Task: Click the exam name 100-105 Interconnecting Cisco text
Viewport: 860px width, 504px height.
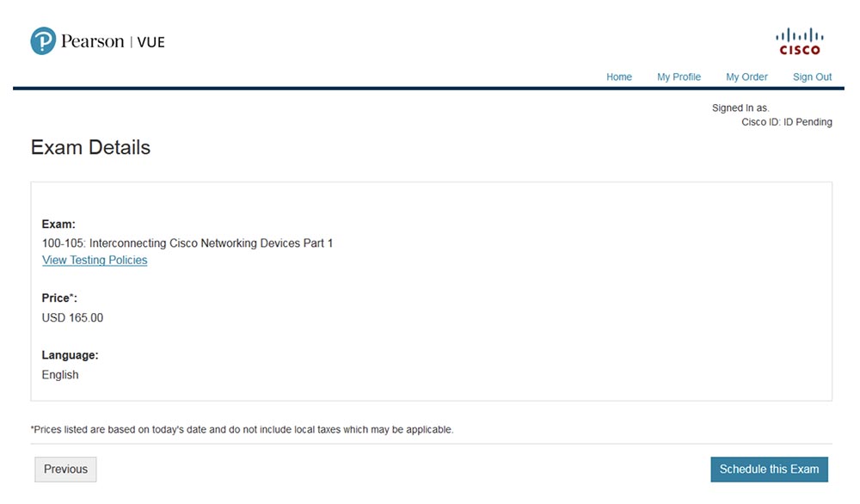Action: pos(187,243)
